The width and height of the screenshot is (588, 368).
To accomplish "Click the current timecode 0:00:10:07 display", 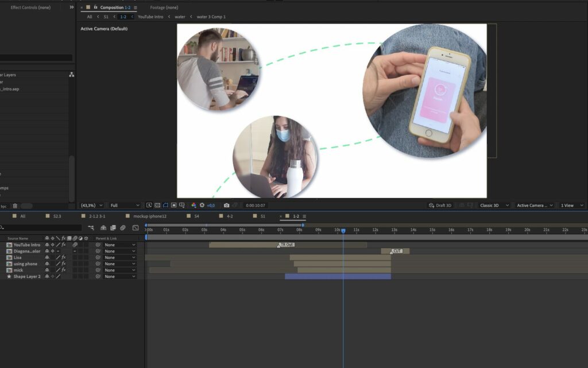I will click(x=256, y=206).
